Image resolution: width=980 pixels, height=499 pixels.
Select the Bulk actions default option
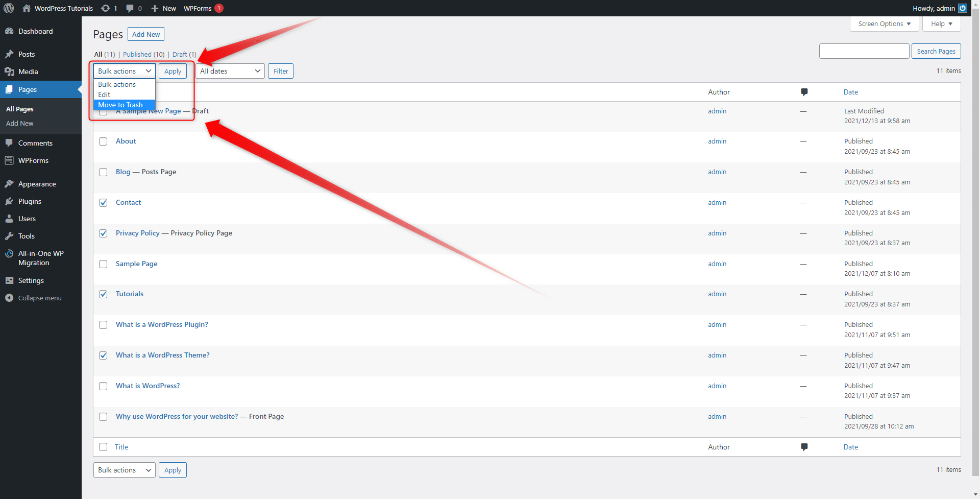coord(124,84)
